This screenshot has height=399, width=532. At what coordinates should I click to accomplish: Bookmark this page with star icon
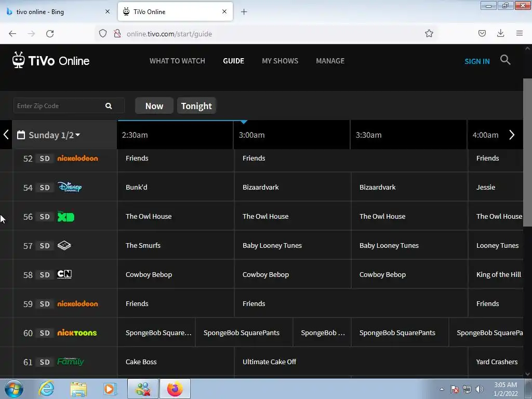coord(429,34)
